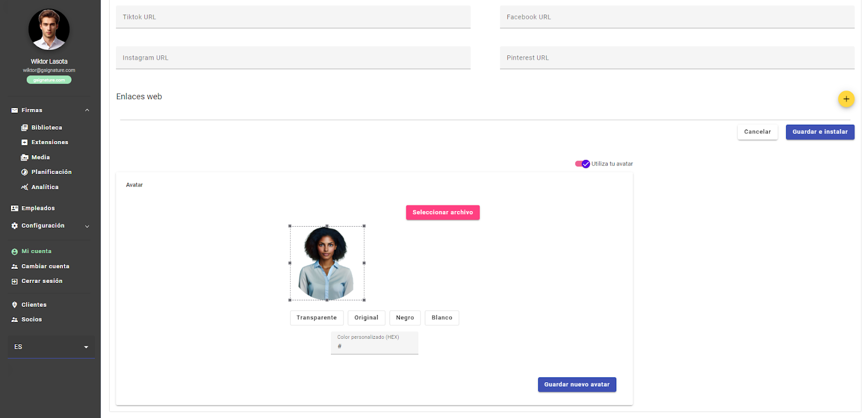The width and height of the screenshot is (868, 418).
Task: Toggle the Utiliza tu avatar switch
Action: pyautogui.click(x=583, y=164)
